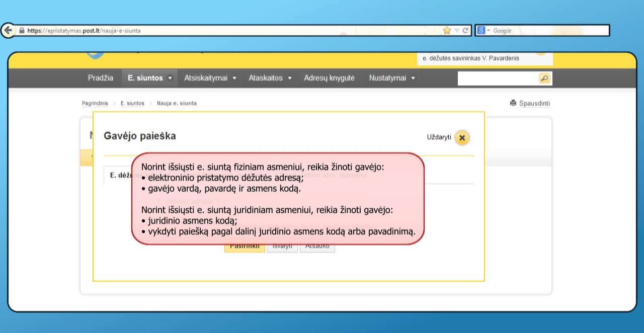The image size is (644, 333).
Task: Open the Adresų knygutė page
Action: [329, 78]
